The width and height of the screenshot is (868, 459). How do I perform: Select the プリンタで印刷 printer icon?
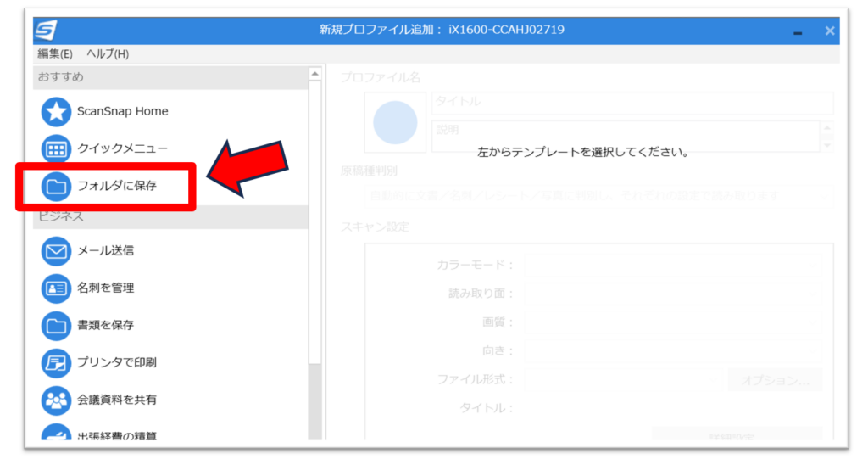tap(56, 362)
